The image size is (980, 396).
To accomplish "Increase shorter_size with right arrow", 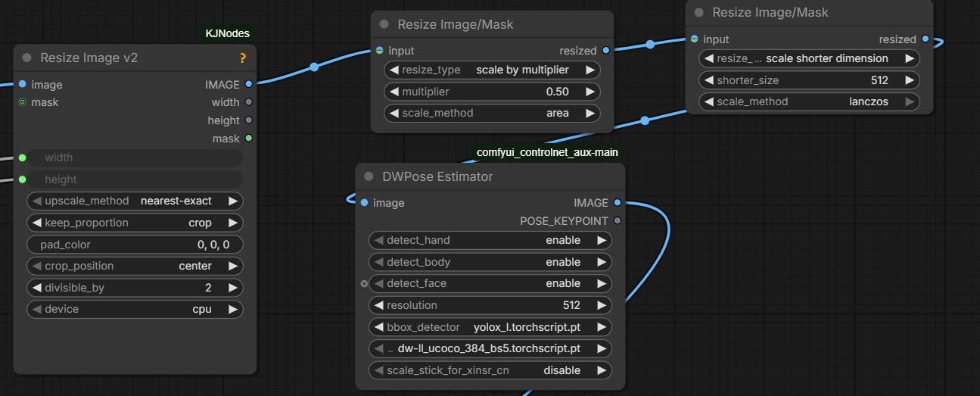I will (910, 80).
